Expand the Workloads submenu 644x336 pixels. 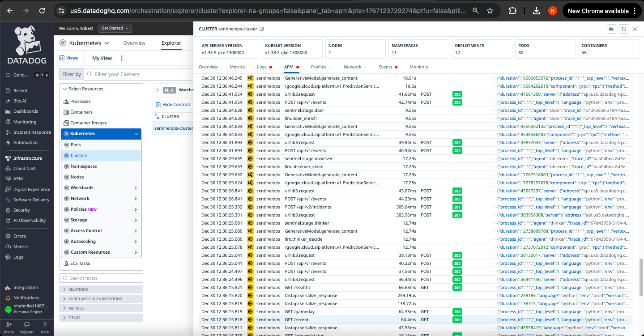(136, 188)
